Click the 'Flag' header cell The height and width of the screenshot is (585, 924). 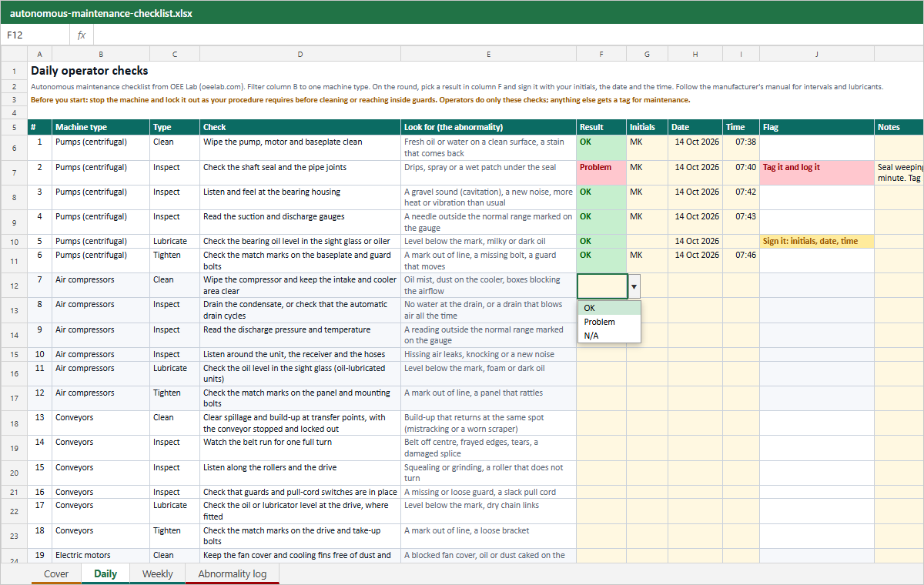coord(817,127)
